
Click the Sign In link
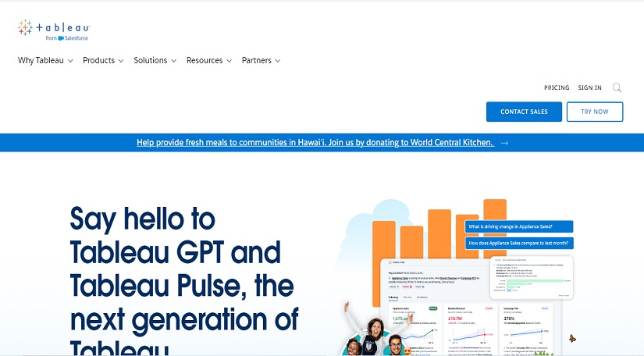tap(589, 87)
